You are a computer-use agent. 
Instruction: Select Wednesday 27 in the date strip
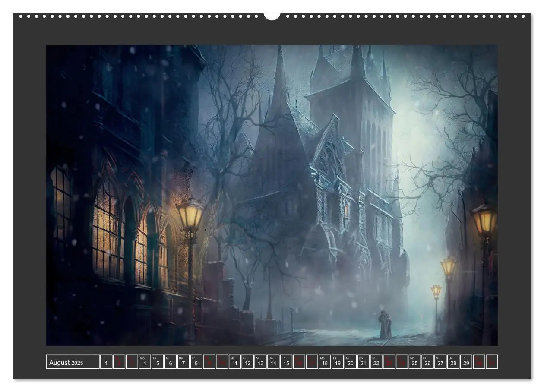[x=440, y=362]
